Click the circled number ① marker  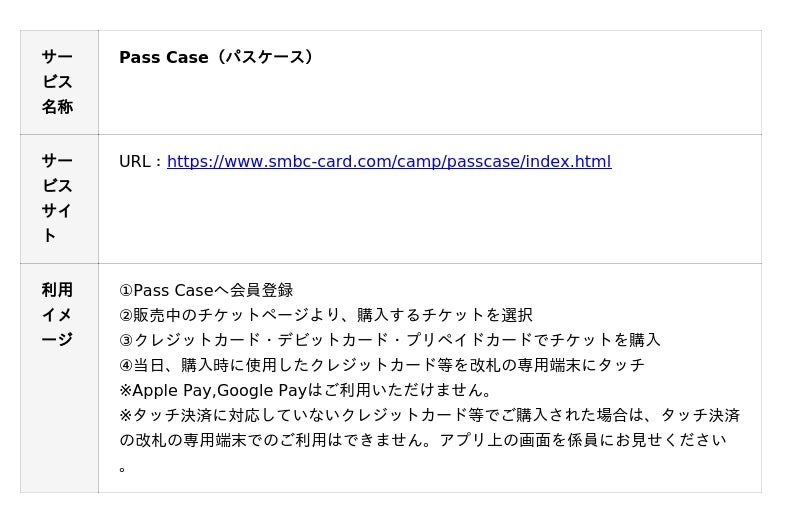tap(126, 291)
